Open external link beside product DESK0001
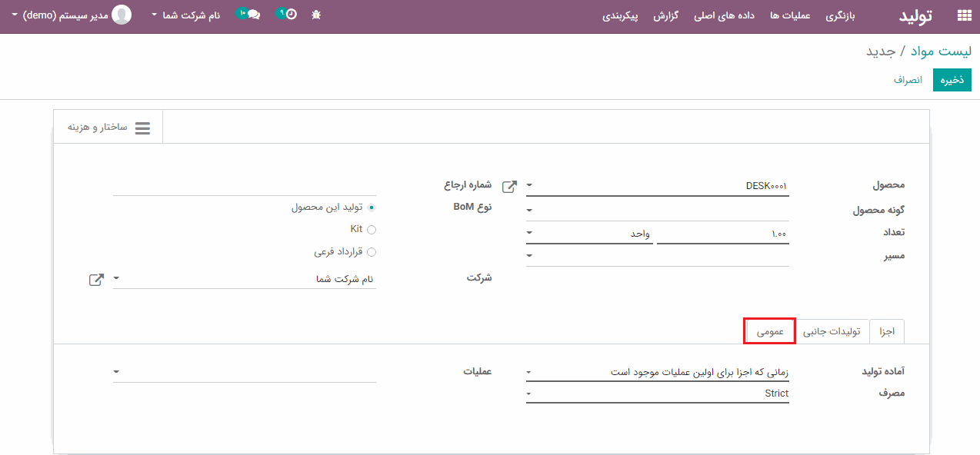The height and width of the screenshot is (455, 980). [509, 186]
